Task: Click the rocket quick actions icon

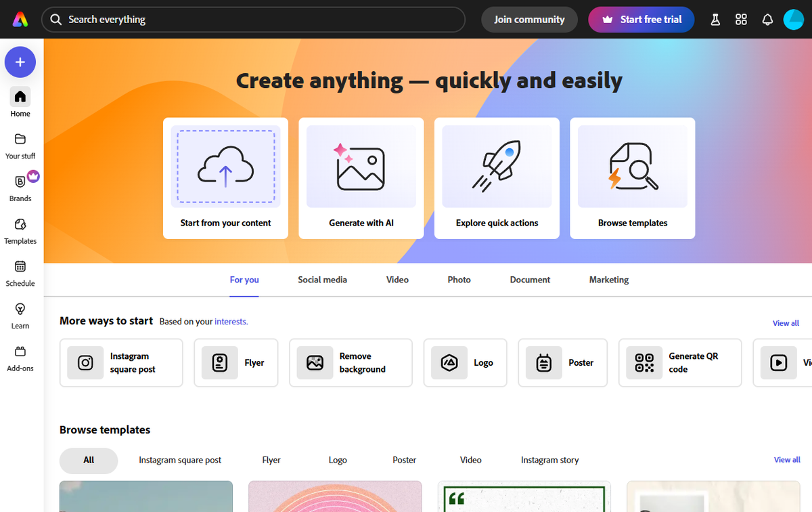Action: [497, 167]
